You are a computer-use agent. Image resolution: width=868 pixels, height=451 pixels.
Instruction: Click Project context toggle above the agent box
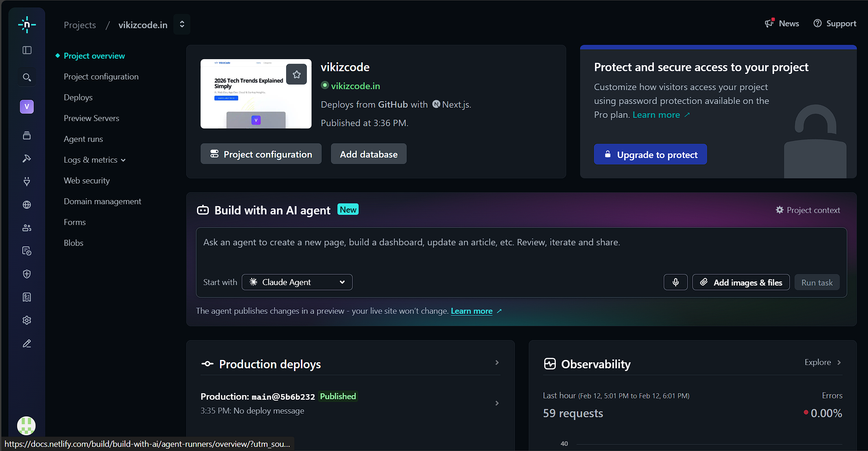click(807, 210)
